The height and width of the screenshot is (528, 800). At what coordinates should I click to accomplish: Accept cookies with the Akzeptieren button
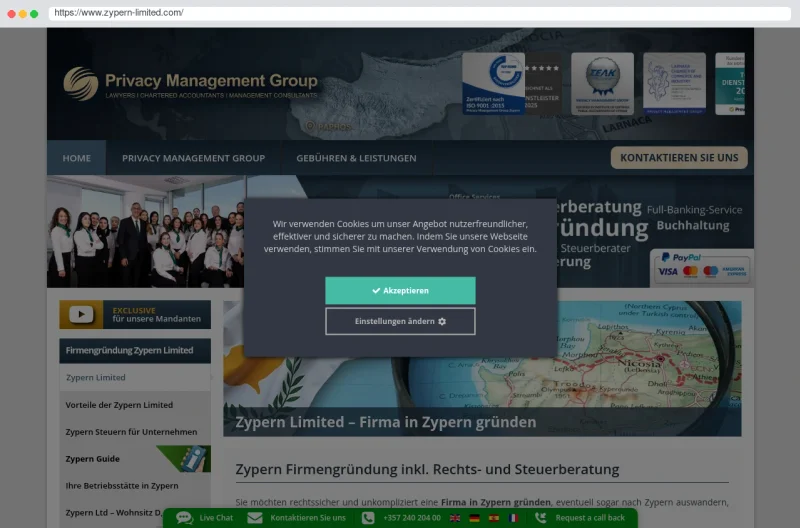click(x=400, y=290)
